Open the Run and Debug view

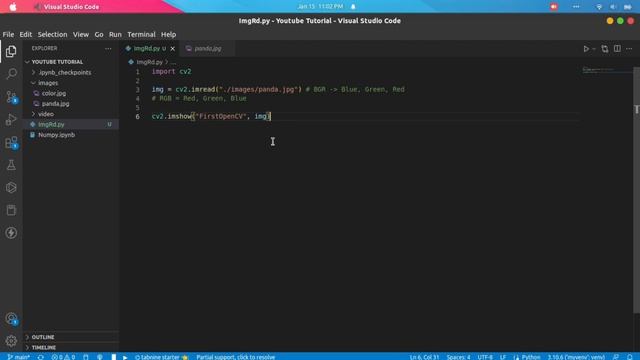pos(11,120)
